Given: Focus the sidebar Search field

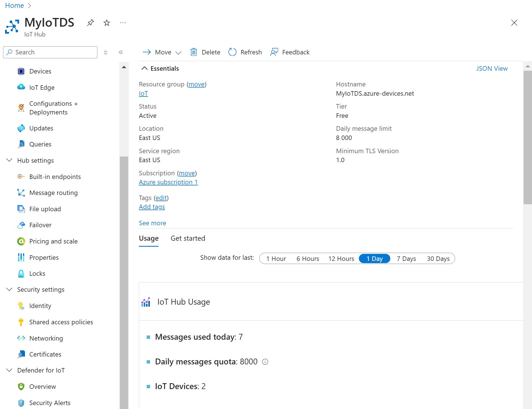Looking at the screenshot, I should [50, 52].
